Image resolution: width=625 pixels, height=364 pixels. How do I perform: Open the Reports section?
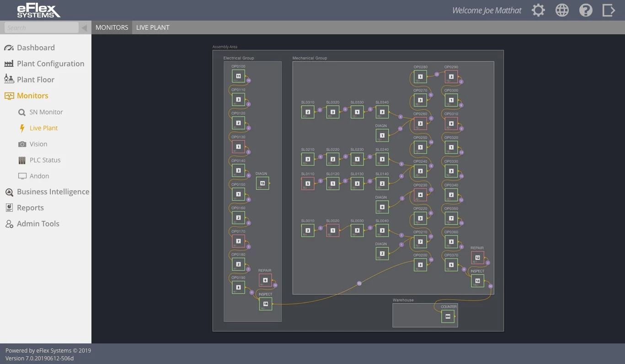coord(31,208)
